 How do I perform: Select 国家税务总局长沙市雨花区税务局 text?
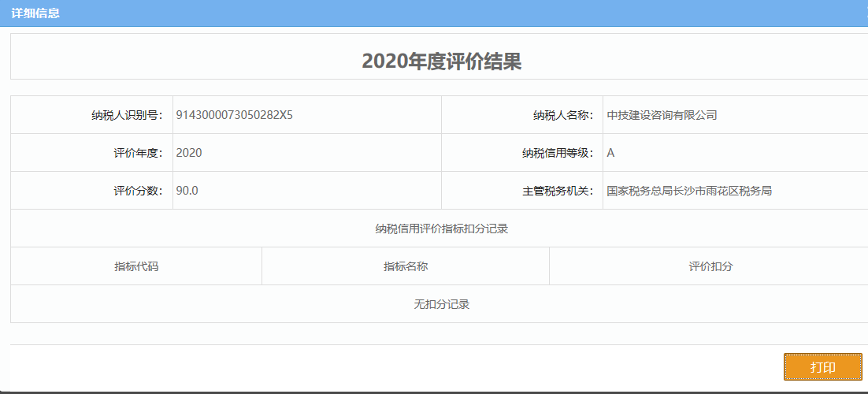pyautogui.click(x=689, y=191)
